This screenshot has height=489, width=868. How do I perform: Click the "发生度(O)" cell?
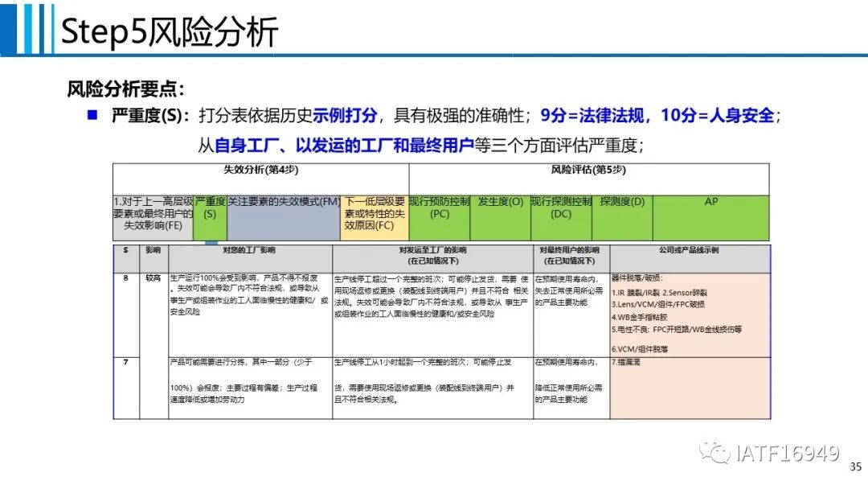(501, 218)
